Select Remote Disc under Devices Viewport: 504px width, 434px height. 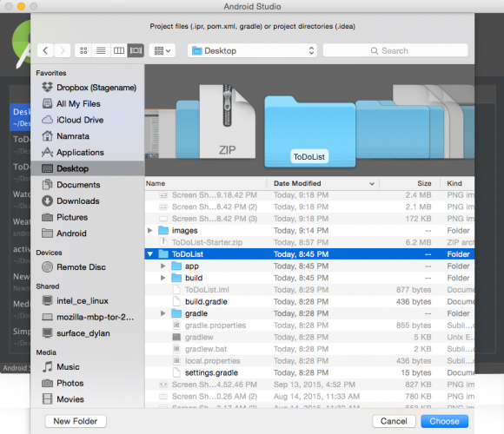88,267
